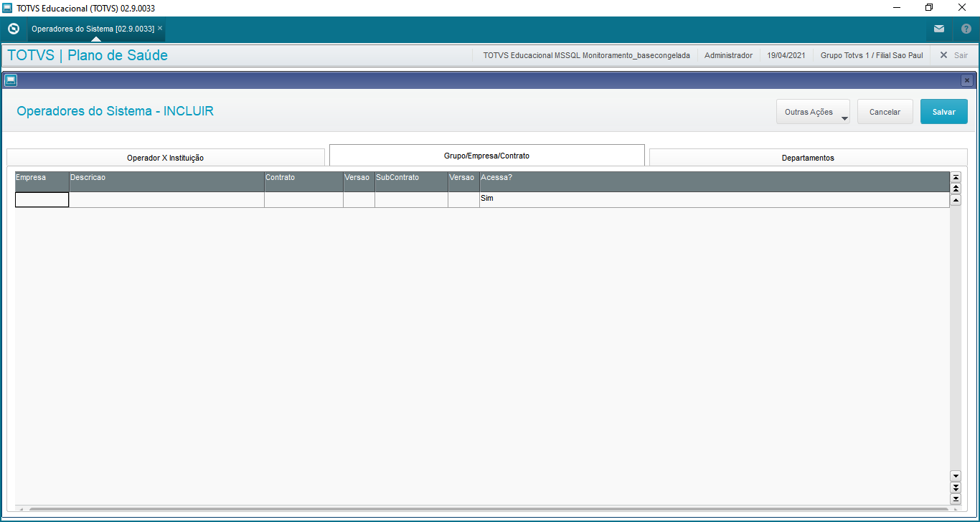Jump to first grid row with top arrow
This screenshot has width=980, height=522.
point(956,177)
